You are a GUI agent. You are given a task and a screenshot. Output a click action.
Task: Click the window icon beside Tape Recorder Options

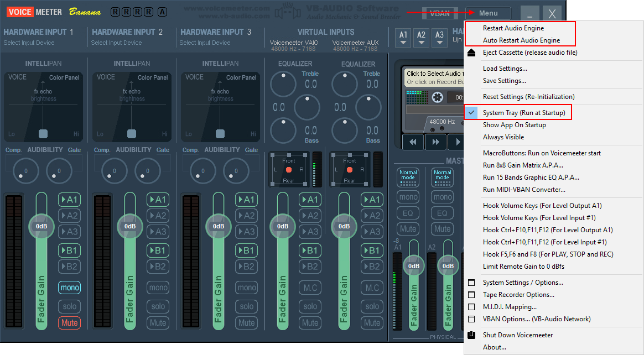471,295
